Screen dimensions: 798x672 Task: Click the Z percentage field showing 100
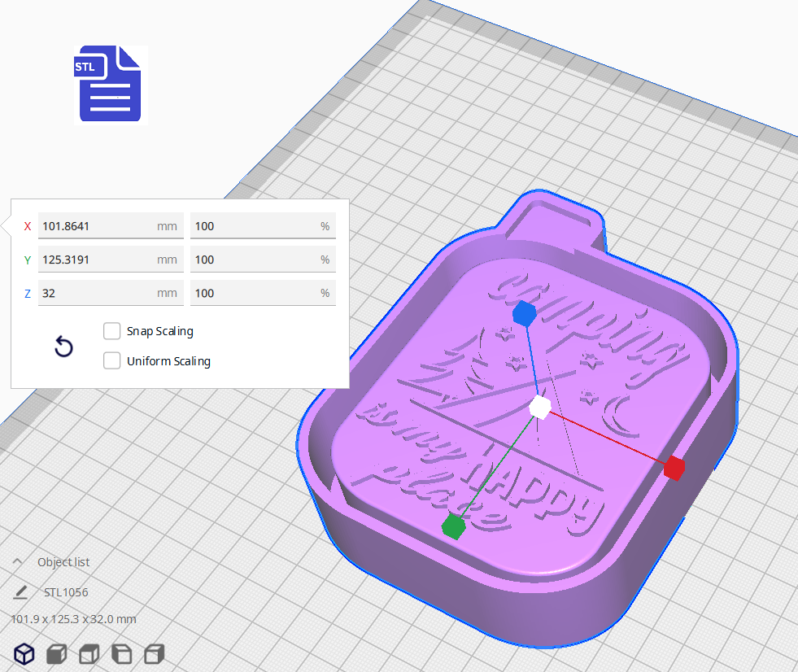click(262, 292)
